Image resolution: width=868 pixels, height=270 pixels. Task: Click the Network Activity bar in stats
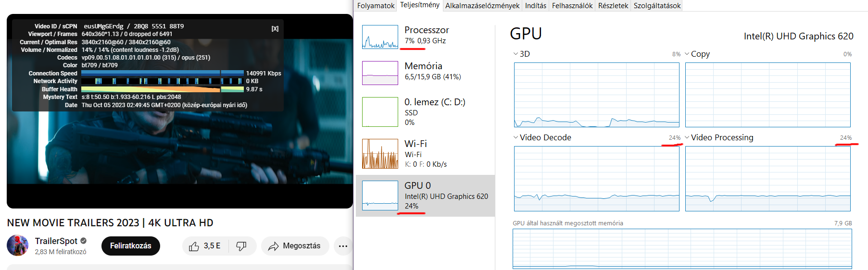tap(163, 81)
